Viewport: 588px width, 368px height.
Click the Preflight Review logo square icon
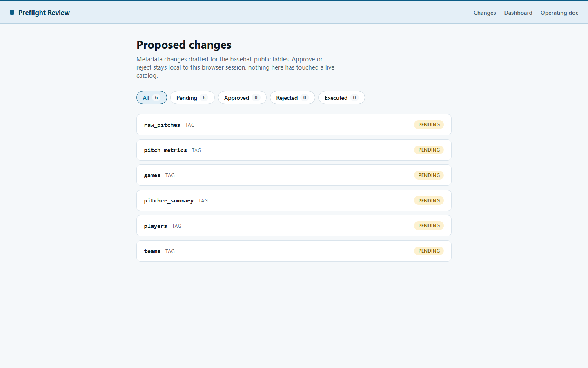12,13
